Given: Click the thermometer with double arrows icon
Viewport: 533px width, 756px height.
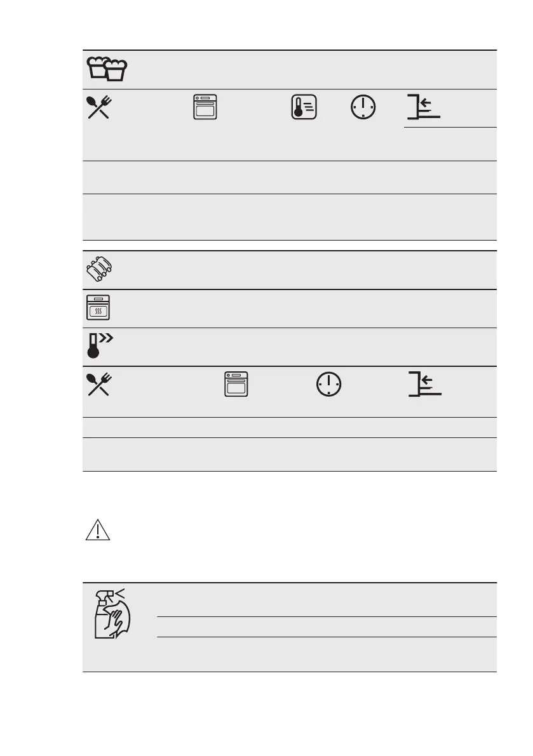Looking at the screenshot, I should [99, 345].
